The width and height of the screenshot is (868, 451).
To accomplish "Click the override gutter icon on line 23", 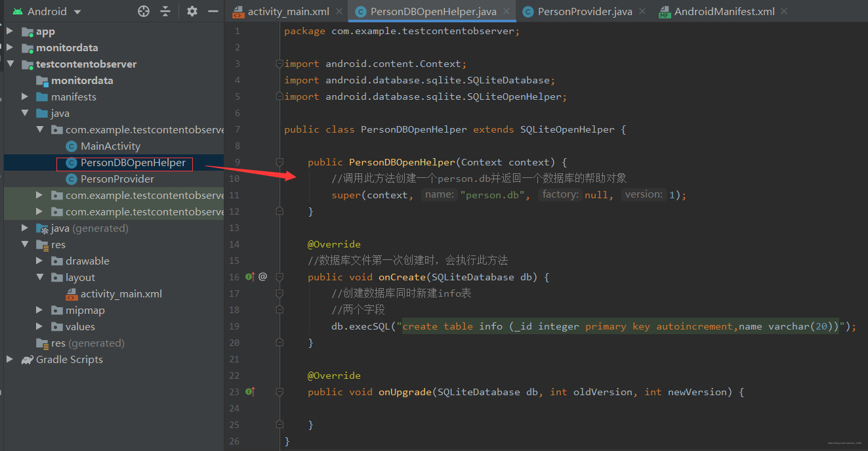I will [250, 392].
